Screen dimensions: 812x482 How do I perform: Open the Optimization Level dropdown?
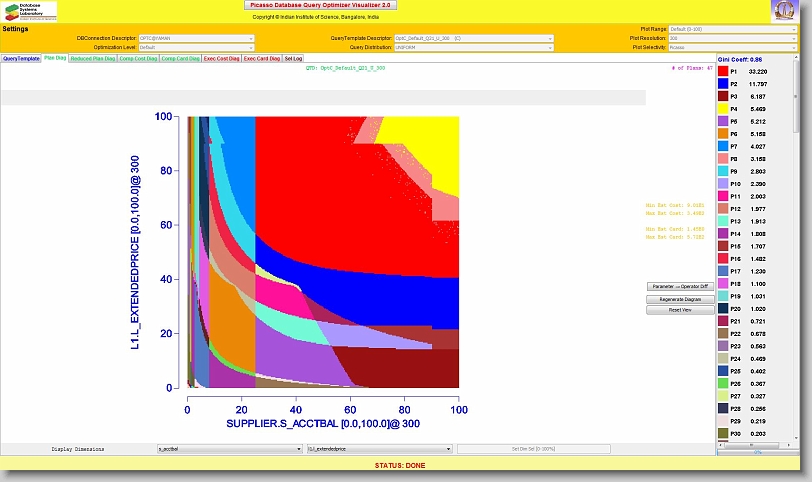[197, 47]
